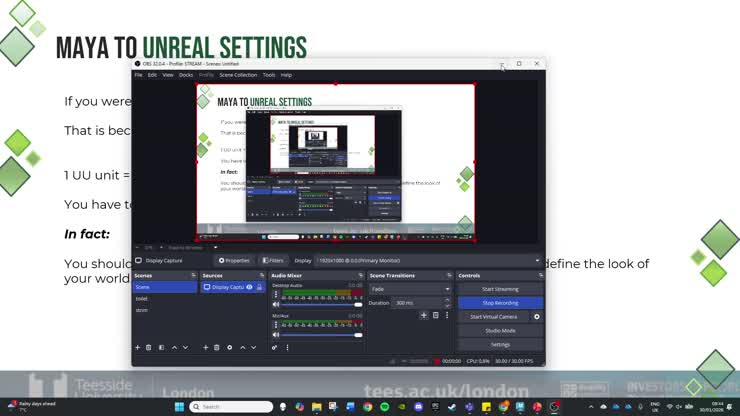Viewport: 740px width, 416px height.
Task: Pop out the Scenes dock icon
Action: (x=193, y=275)
